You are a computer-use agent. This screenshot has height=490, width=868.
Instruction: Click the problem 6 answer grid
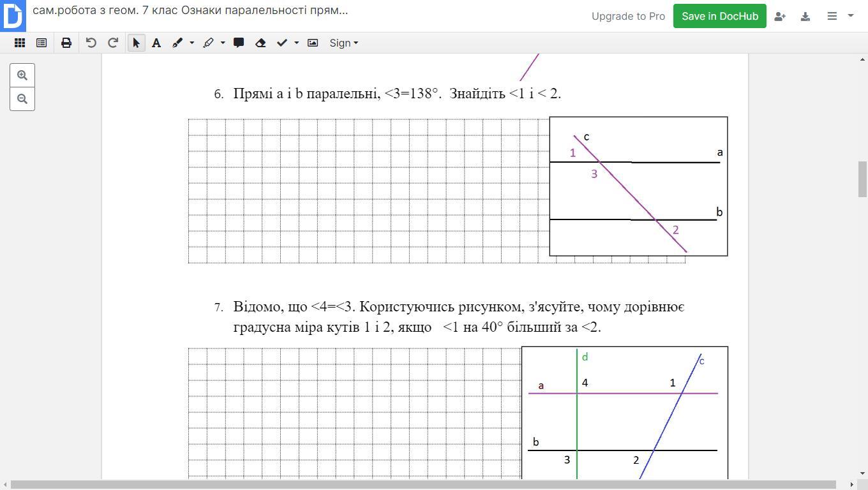point(368,191)
